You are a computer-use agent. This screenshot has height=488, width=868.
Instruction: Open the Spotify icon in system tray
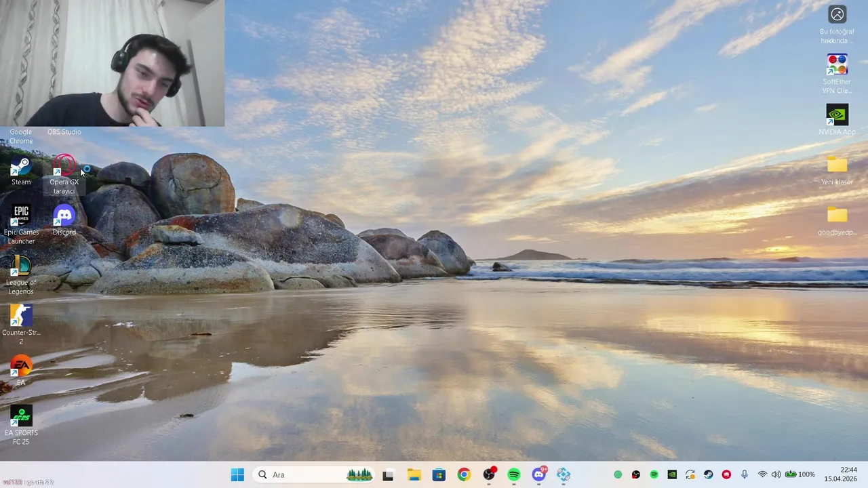point(654,474)
